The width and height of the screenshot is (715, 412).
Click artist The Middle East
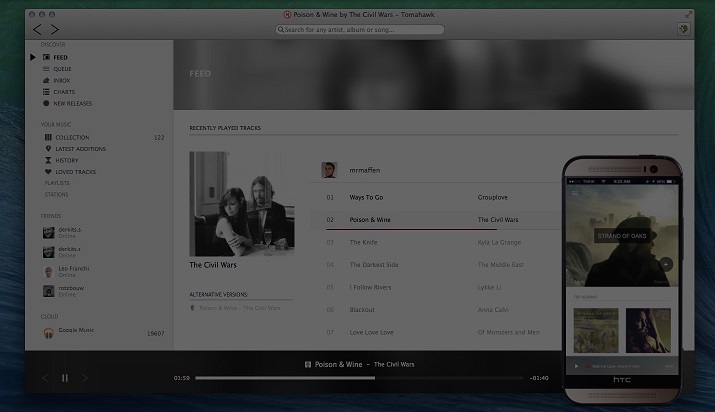500,265
